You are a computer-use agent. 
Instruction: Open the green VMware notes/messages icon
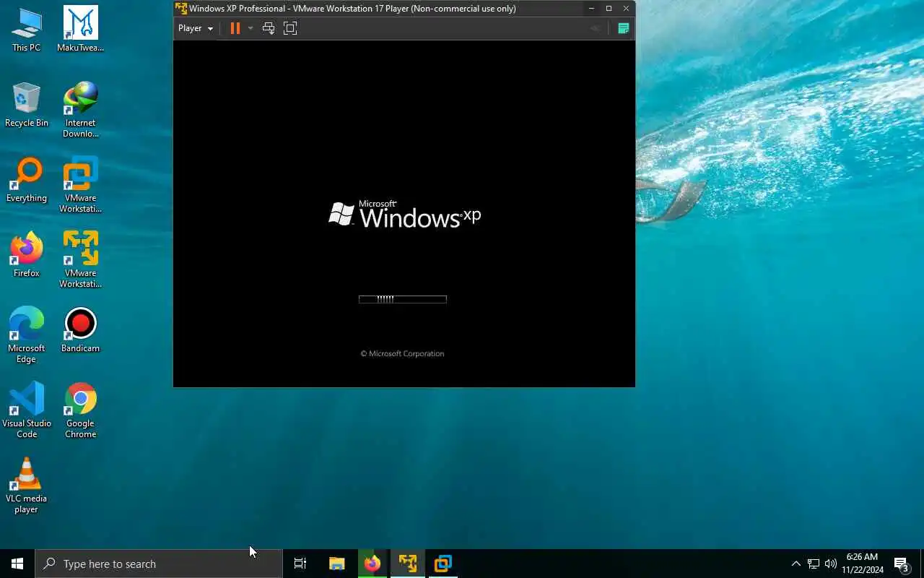624,28
